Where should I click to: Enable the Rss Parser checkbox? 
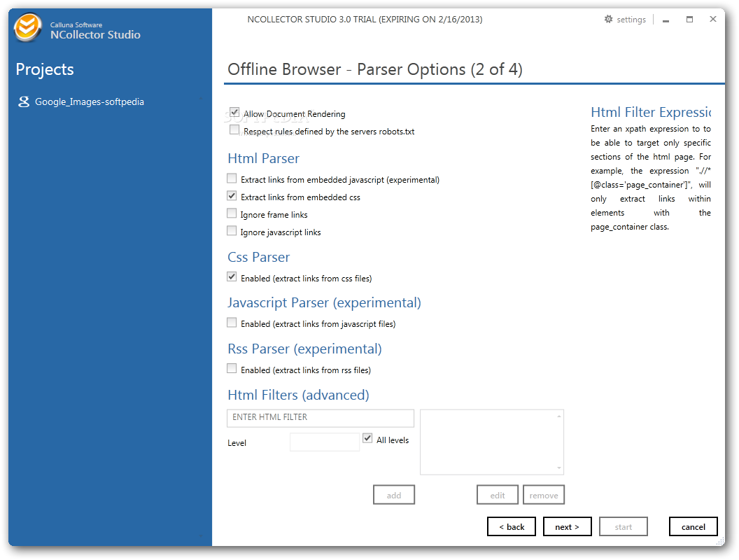[x=232, y=368]
